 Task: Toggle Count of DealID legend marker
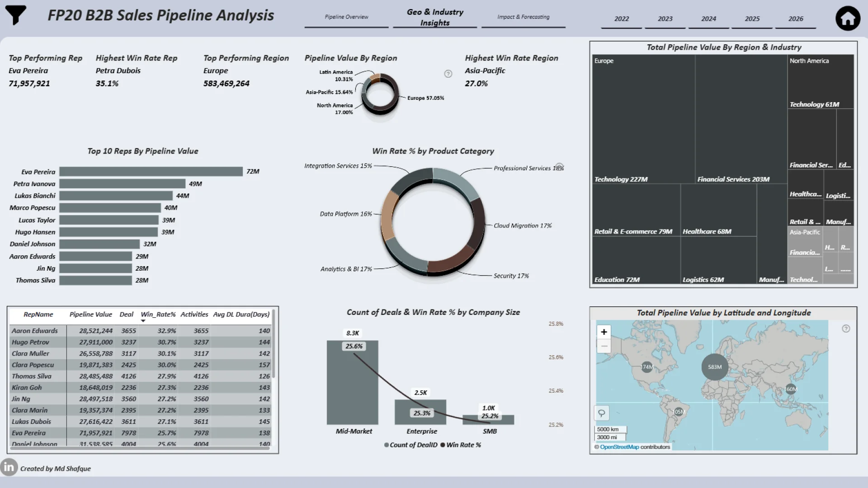(x=387, y=445)
